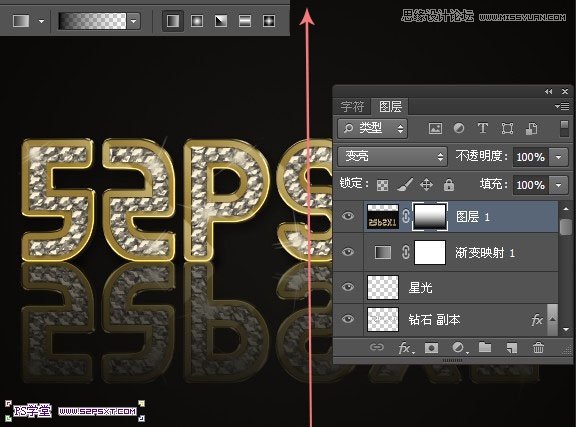Lock transparent pixels
This screenshot has height=427, width=576.
click(382, 185)
